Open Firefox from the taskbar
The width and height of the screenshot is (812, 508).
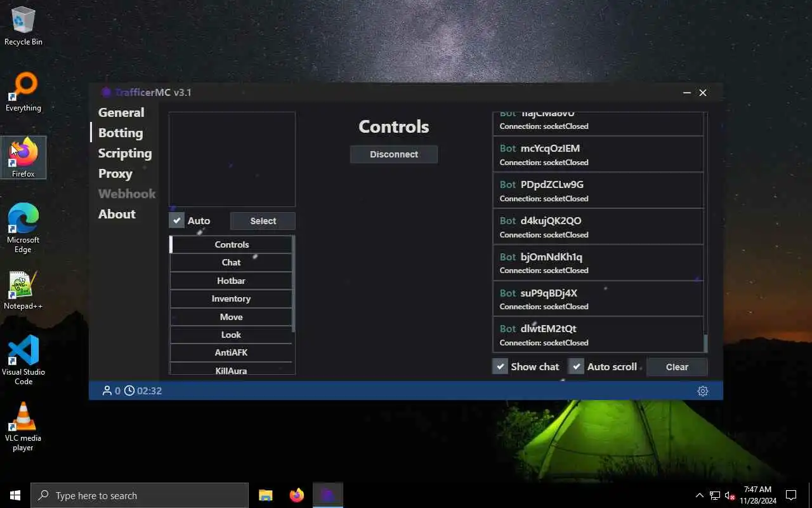296,495
